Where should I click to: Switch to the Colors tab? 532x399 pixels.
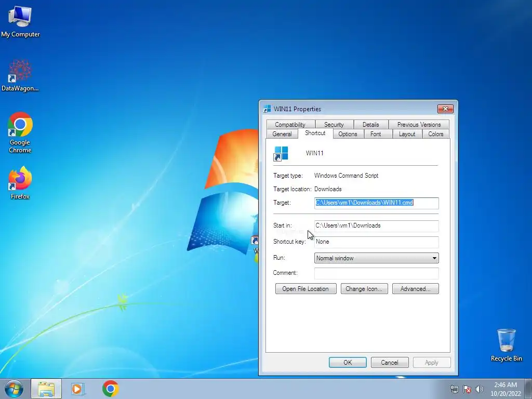point(436,134)
